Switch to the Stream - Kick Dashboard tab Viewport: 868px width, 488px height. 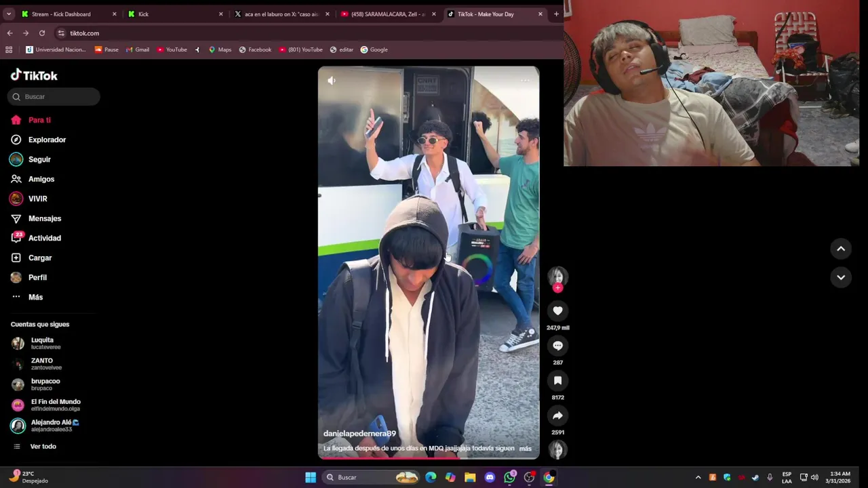[x=68, y=14]
